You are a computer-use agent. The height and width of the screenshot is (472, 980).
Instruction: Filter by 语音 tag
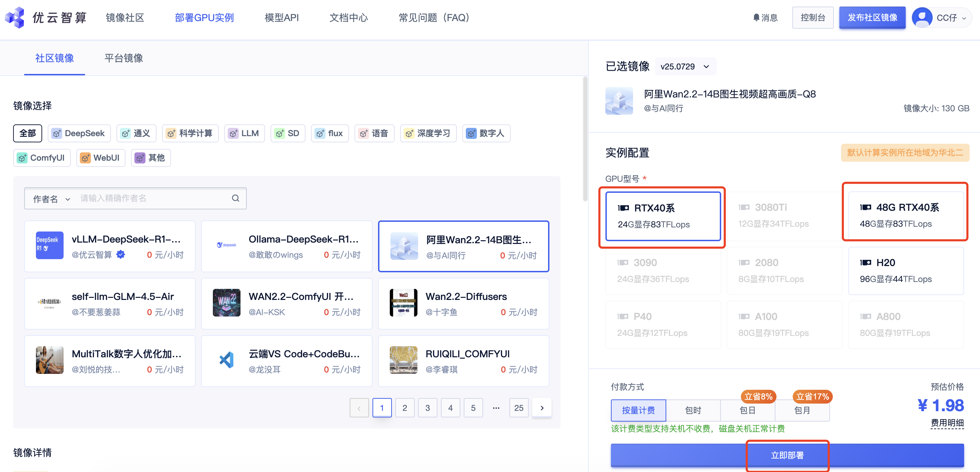tap(374, 133)
